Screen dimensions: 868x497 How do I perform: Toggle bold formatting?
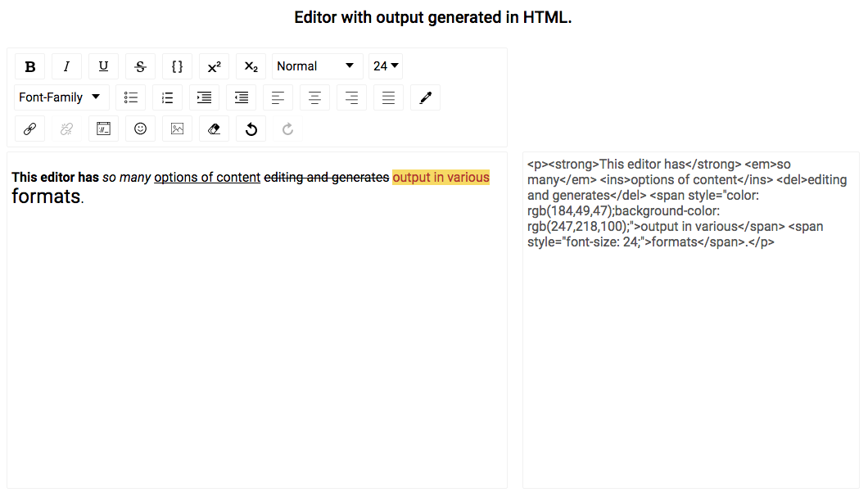tap(29, 66)
